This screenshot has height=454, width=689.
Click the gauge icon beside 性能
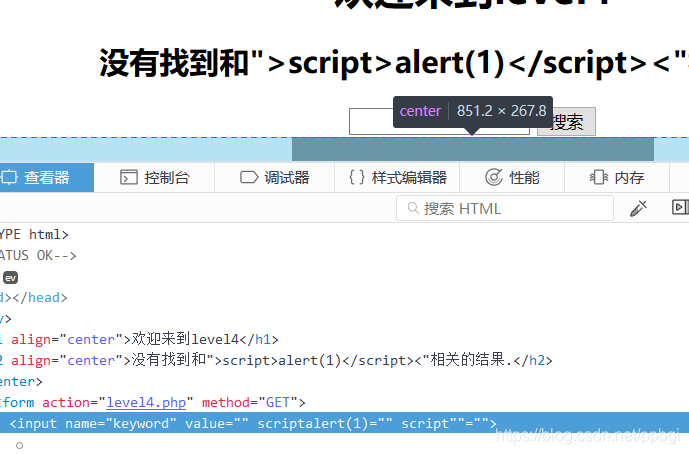(x=494, y=177)
